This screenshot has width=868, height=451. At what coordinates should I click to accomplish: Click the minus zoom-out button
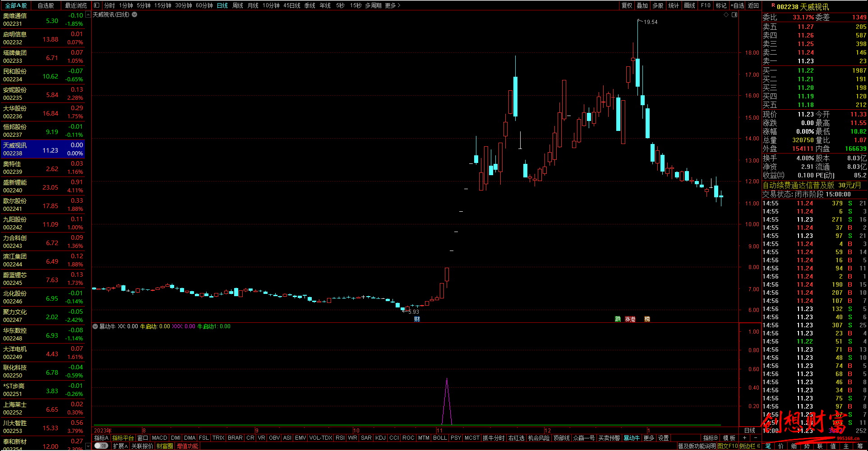756,438
